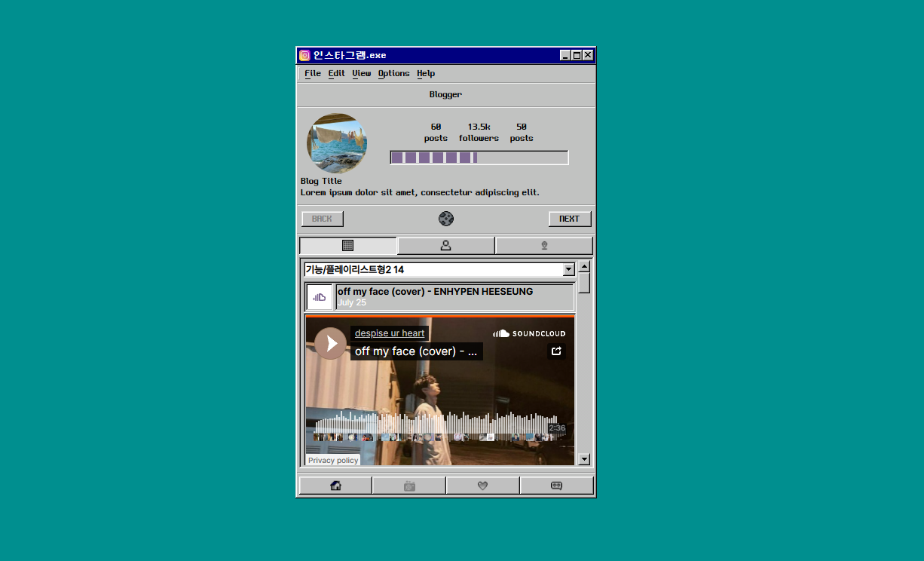Click the heart icon in bottom bar

(483, 486)
